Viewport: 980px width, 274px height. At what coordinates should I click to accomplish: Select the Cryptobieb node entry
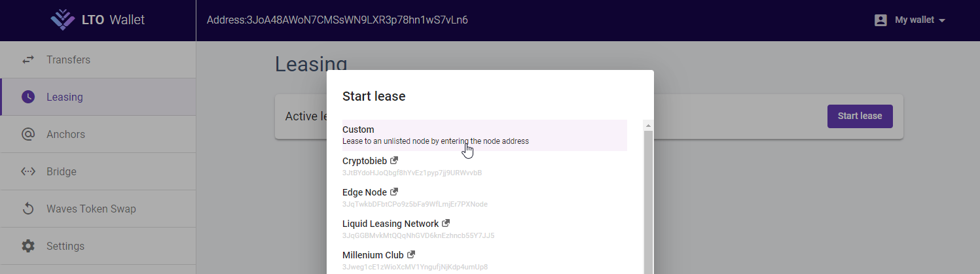click(484, 167)
